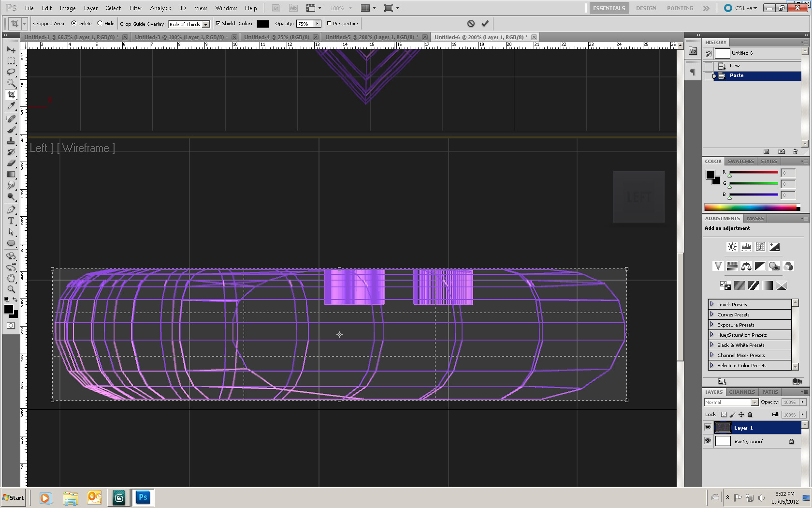Add a Brightness/Contrast adjustment
Viewport: 812px width, 508px height.
[732, 247]
